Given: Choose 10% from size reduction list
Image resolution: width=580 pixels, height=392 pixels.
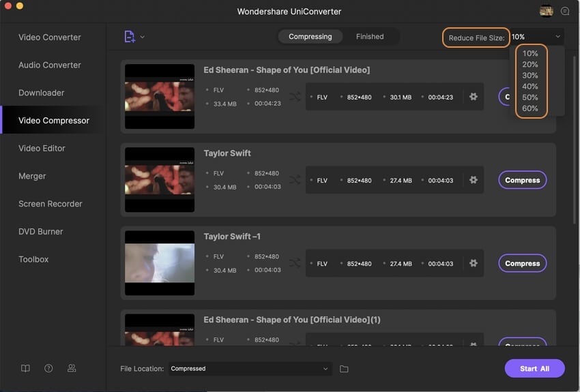Looking at the screenshot, I should pyautogui.click(x=530, y=53).
